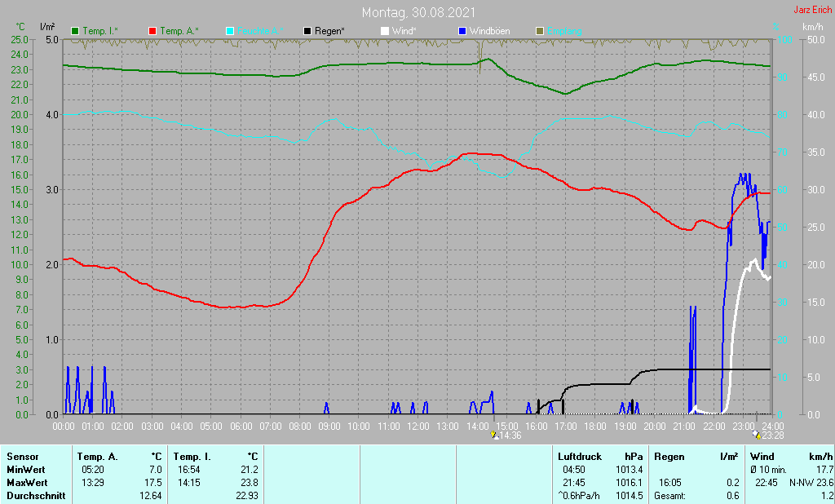Click the 'MinWert' row label
This screenshot has width=835, height=504.
(x=25, y=470)
